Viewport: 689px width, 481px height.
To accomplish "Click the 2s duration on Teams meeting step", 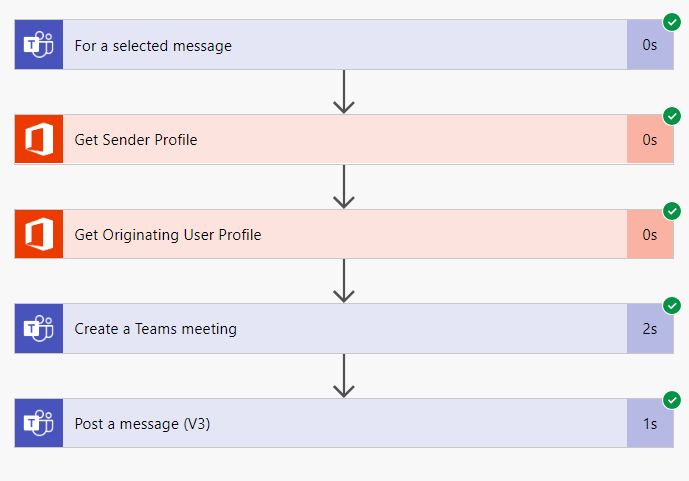I will coord(650,329).
